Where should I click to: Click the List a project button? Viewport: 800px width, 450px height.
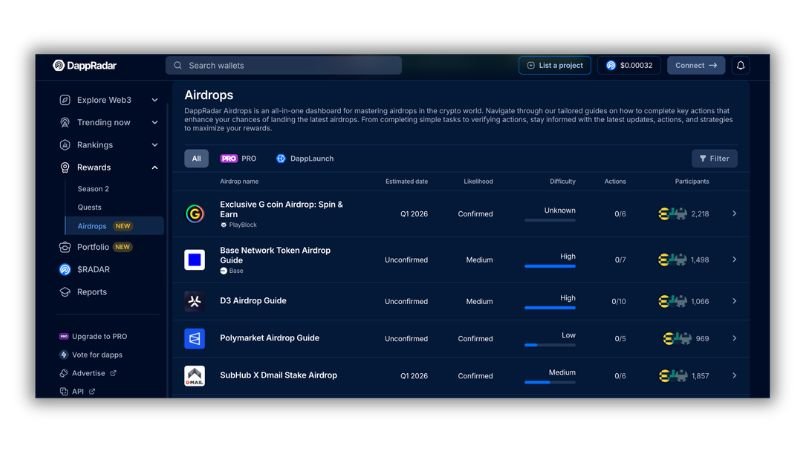(x=555, y=65)
